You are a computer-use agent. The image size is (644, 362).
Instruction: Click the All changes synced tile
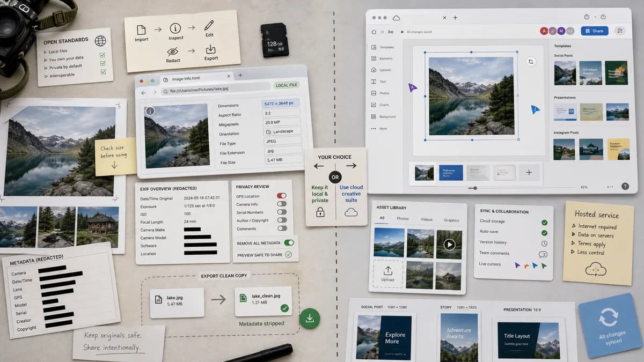(x=610, y=325)
